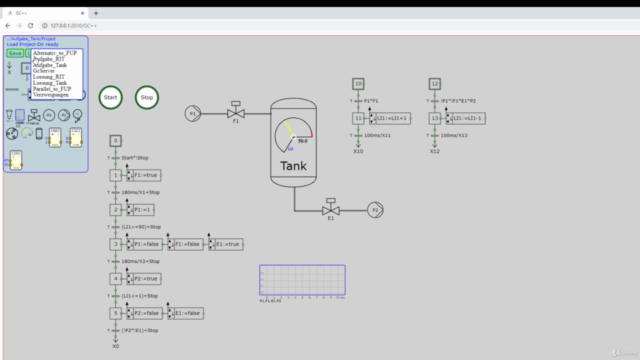
Task: Click transition text (LI1>=90)+Stop
Action: [x=141, y=227]
